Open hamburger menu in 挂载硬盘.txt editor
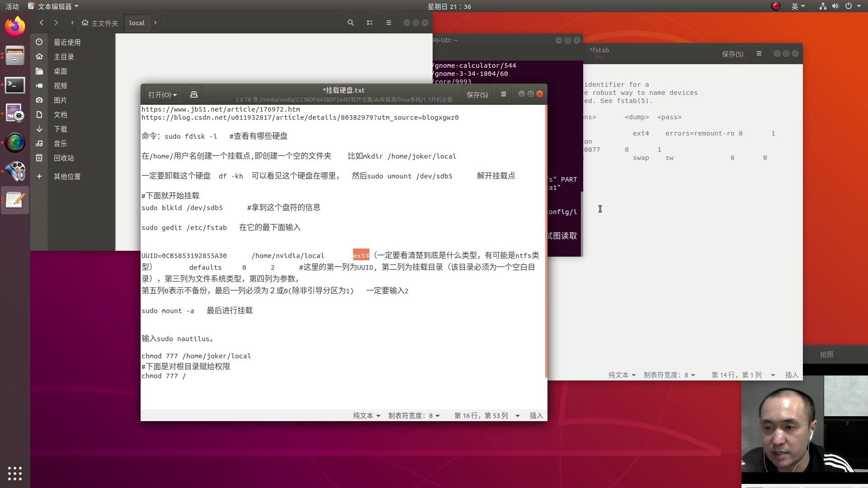Viewport: 868px width, 488px height. click(503, 94)
